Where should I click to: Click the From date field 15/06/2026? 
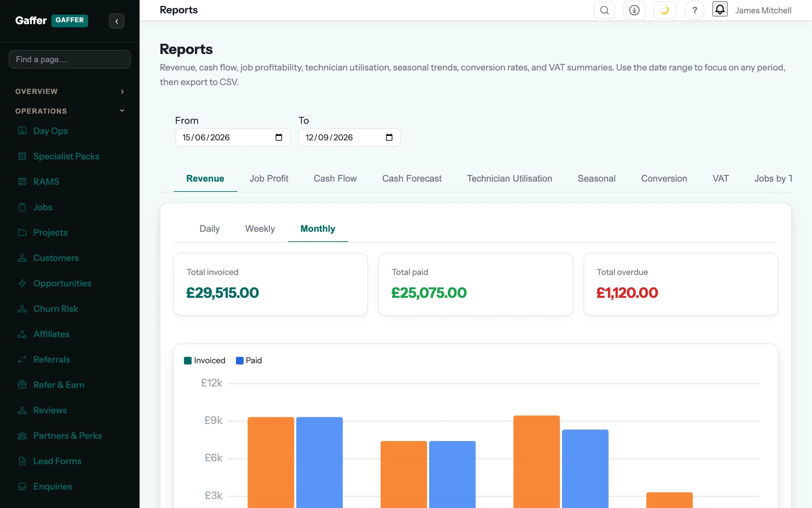pos(232,137)
